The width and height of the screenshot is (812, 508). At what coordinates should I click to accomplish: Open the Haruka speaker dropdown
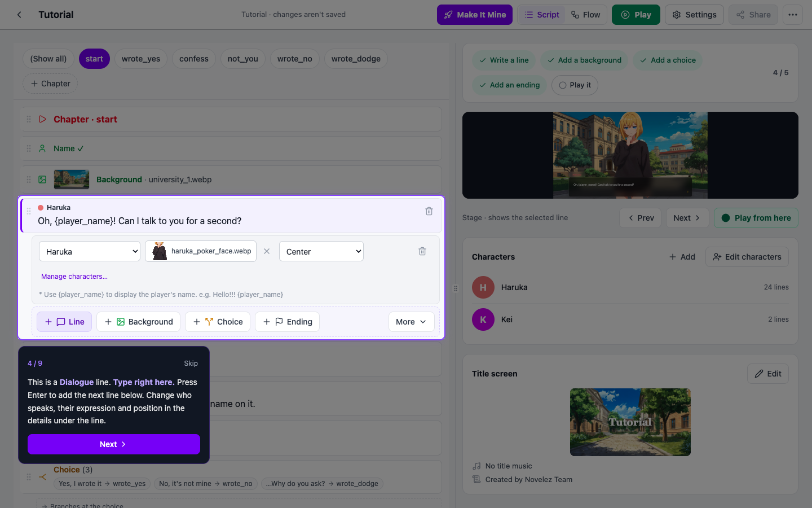tap(90, 252)
